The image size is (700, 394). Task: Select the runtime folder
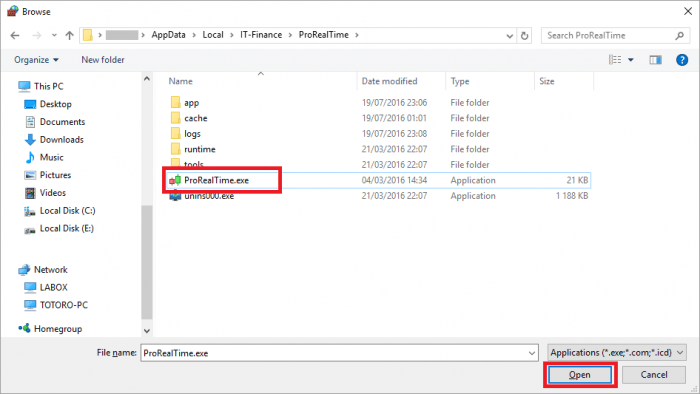click(200, 149)
